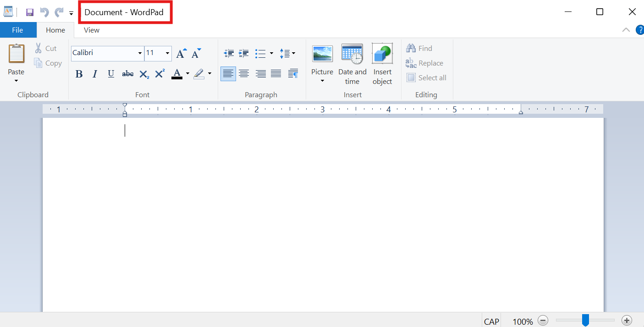Screen dimensions: 644x327
Task: Undo the last action
Action: click(44, 12)
